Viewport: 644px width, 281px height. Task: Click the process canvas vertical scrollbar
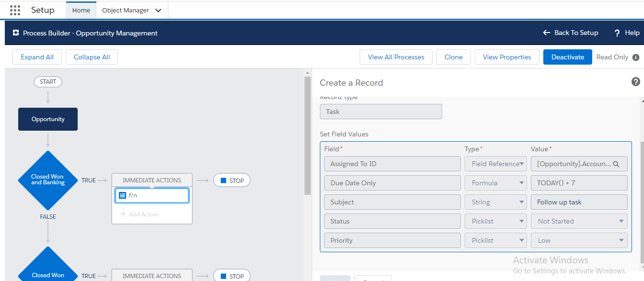[x=307, y=134]
